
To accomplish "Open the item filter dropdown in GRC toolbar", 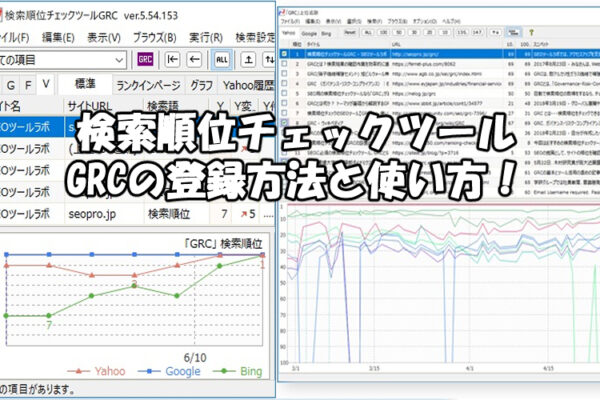I will [x=63, y=60].
